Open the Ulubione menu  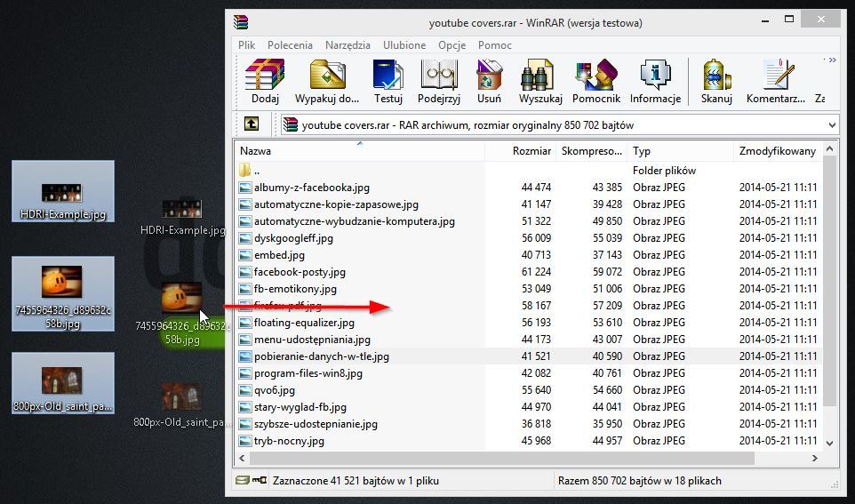(x=404, y=45)
